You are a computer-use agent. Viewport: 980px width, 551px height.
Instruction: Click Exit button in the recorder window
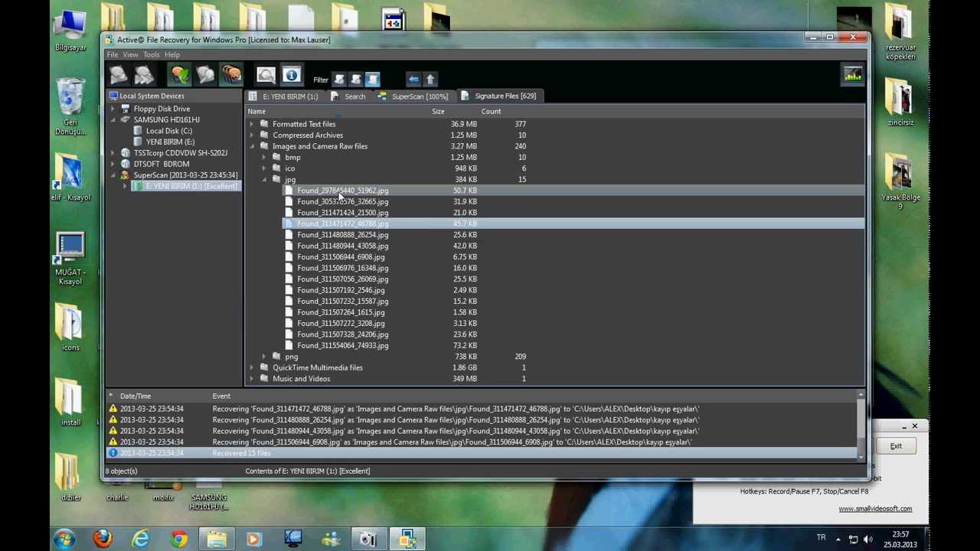896,446
